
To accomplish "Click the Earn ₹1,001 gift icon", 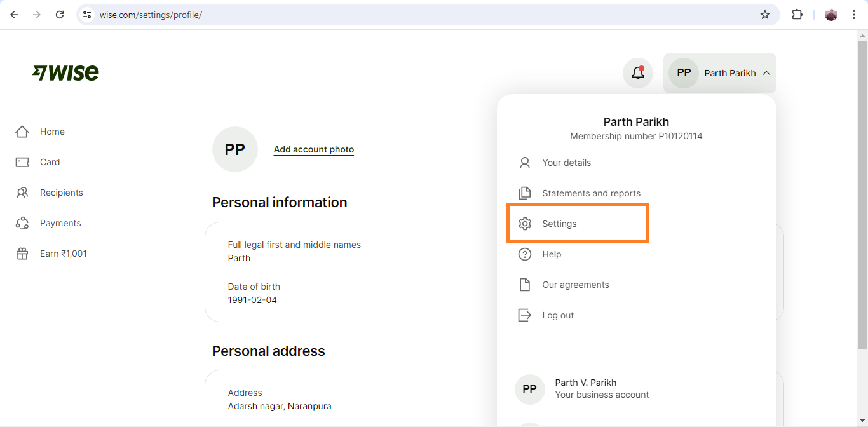I will point(22,254).
